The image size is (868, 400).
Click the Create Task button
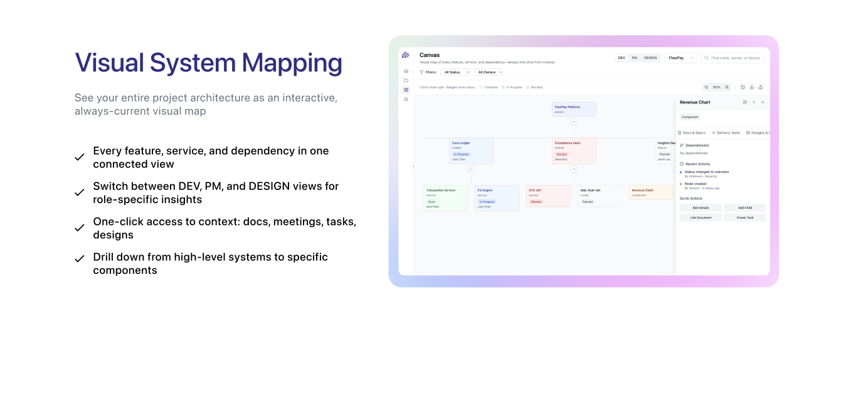tap(744, 218)
